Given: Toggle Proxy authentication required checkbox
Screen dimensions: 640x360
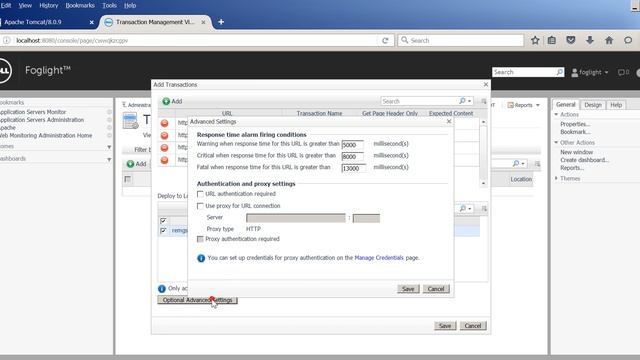Looking at the screenshot, I should coord(200,239).
